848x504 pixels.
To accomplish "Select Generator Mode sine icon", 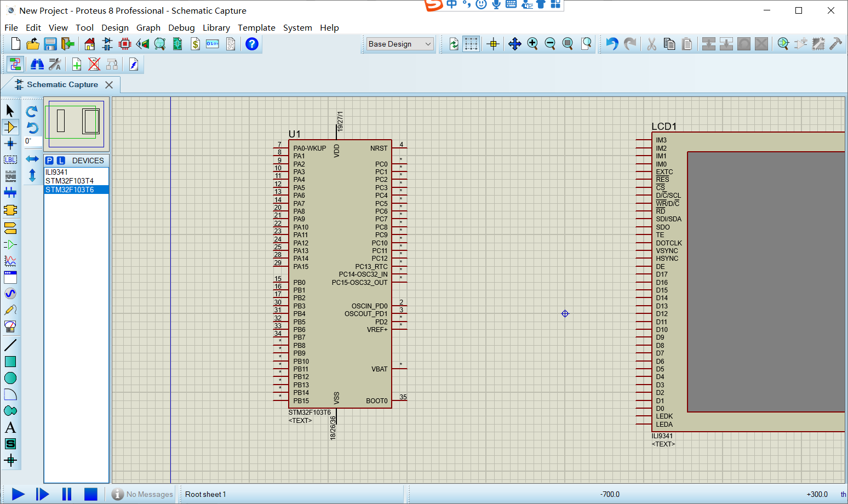I will pyautogui.click(x=10, y=294).
